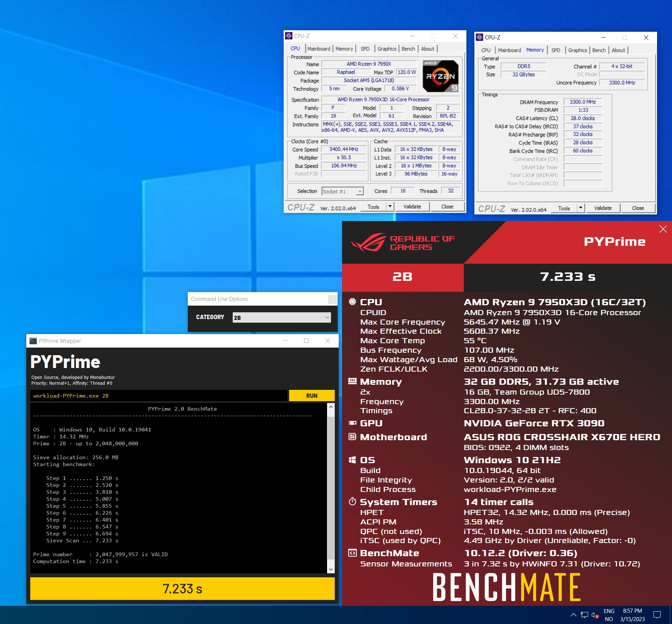Click the Windows OS icon in BenchMate panel
Screen dimensions: 672x624
[x=352, y=460]
